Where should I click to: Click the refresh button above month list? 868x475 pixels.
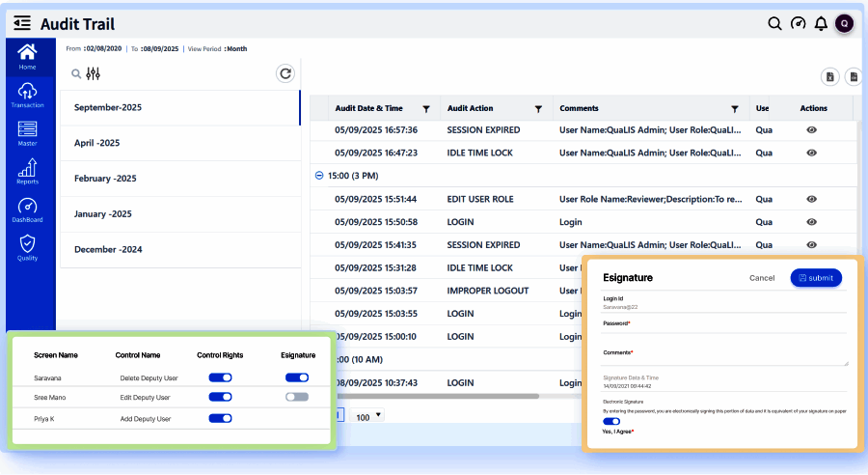[x=285, y=73]
